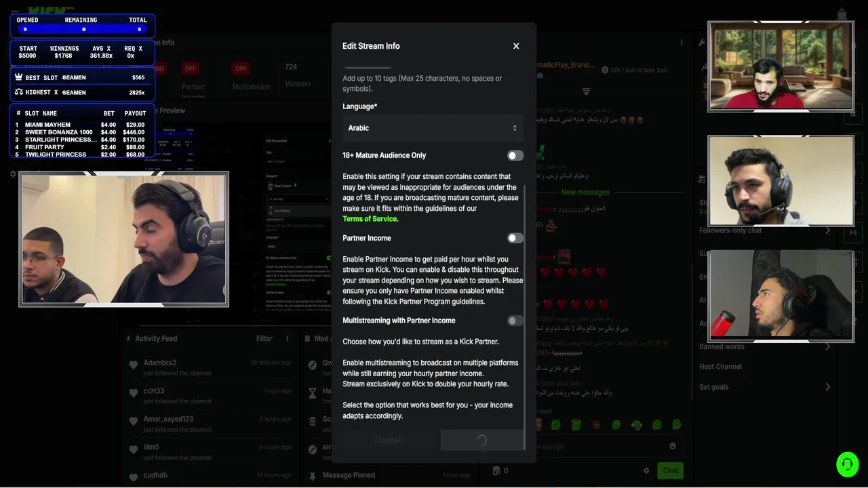The height and width of the screenshot is (488, 868).
Task: Click the loading save button in dialog
Action: pyautogui.click(x=481, y=440)
